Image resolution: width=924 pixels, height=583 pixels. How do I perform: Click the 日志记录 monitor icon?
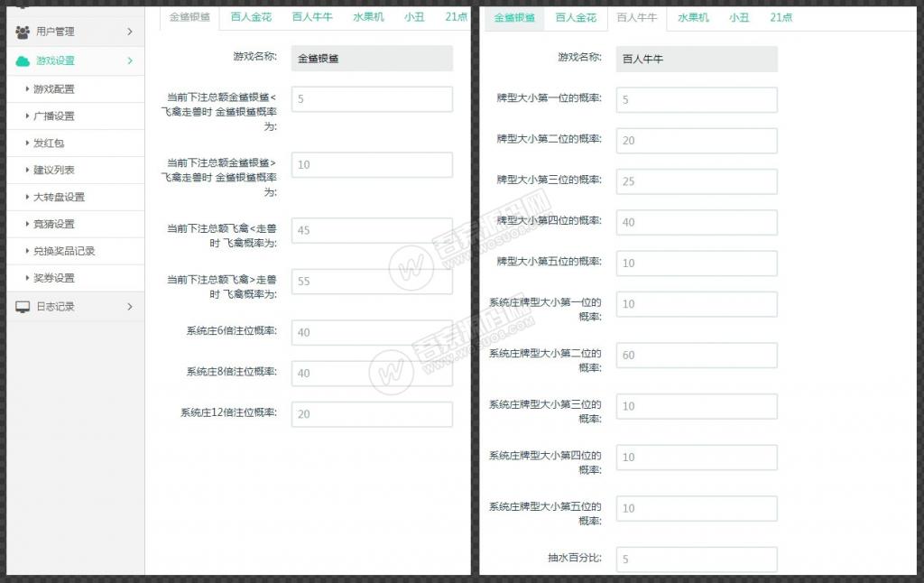coord(21,306)
